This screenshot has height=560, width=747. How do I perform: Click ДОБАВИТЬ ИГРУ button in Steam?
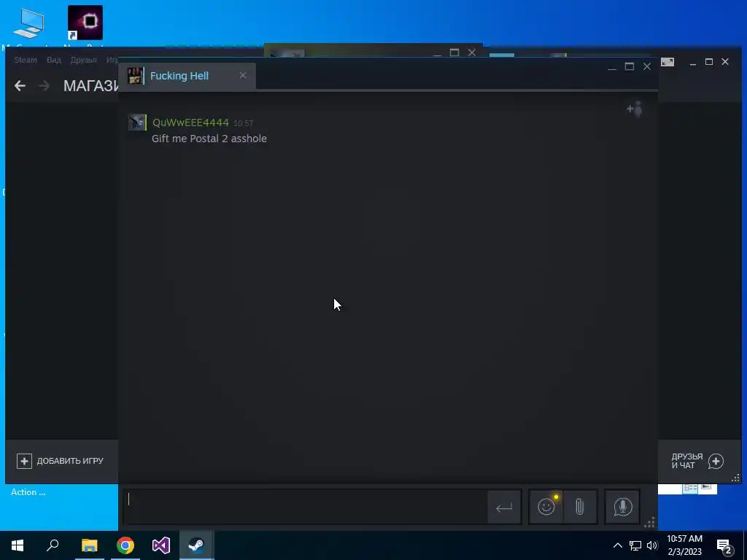click(x=61, y=461)
